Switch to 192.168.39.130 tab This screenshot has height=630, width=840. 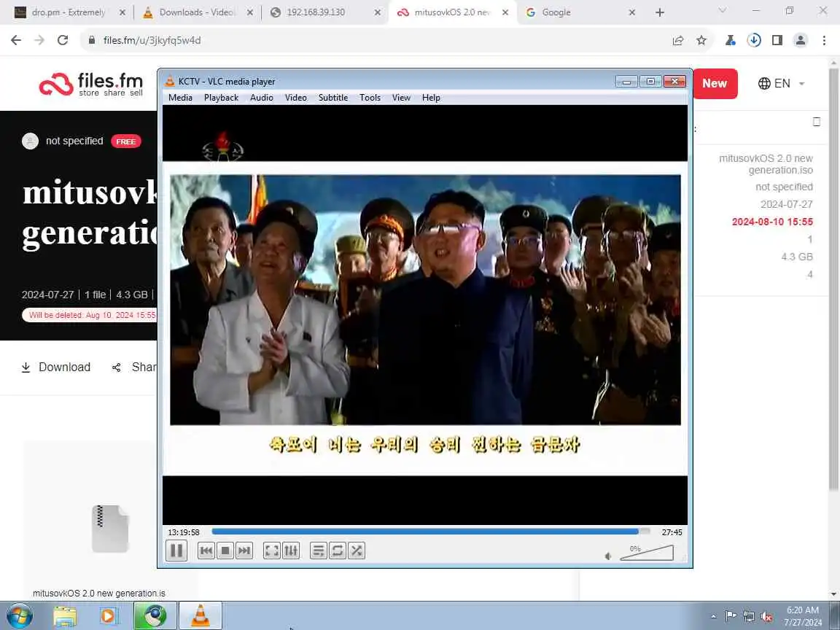point(323,12)
